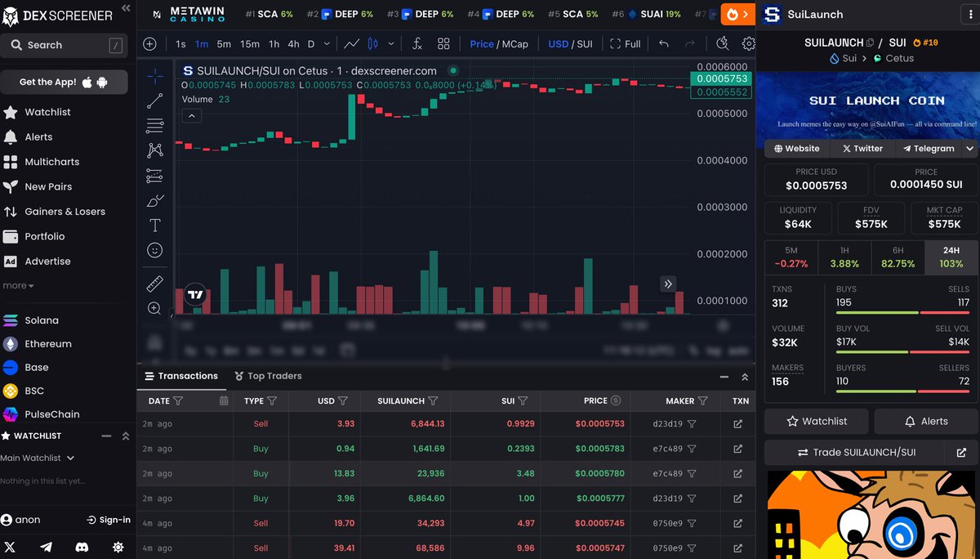
Task: Open the DATE column filter
Action: [178, 401]
